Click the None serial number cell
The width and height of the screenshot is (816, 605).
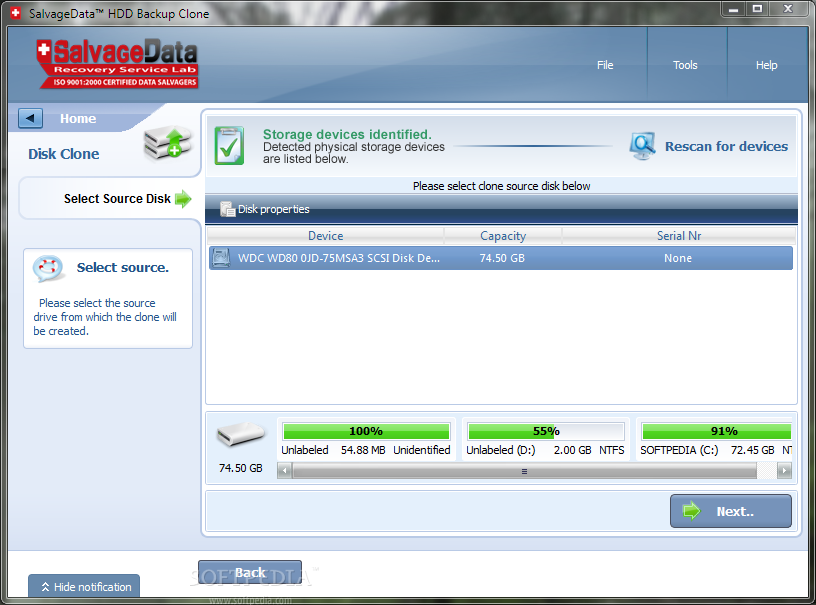[678, 258]
